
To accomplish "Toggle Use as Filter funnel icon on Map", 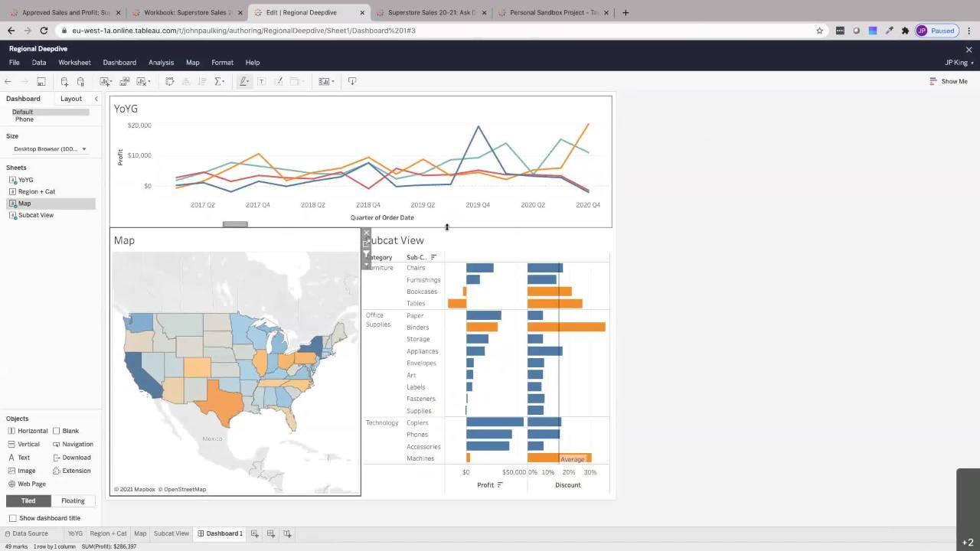I will click(x=366, y=253).
